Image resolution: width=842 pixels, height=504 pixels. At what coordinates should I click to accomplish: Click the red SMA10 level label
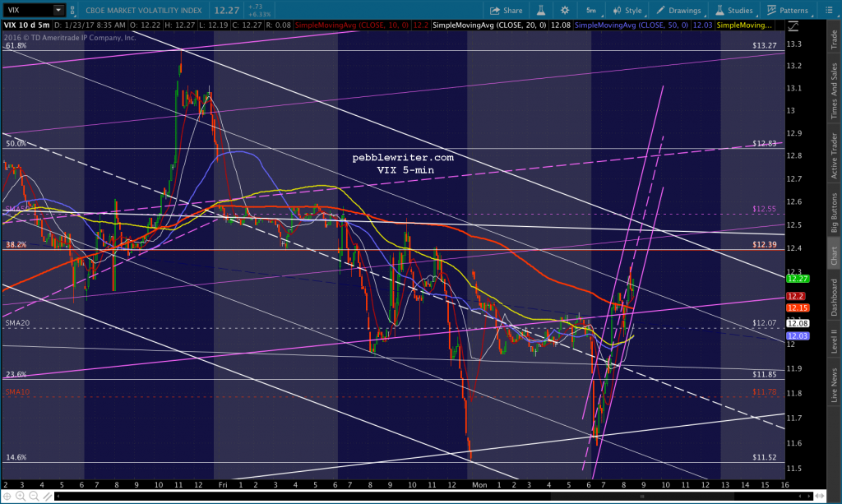tap(18, 392)
